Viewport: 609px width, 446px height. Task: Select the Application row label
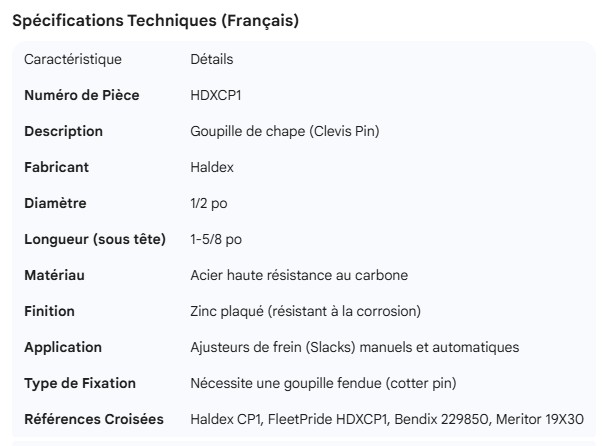click(63, 347)
